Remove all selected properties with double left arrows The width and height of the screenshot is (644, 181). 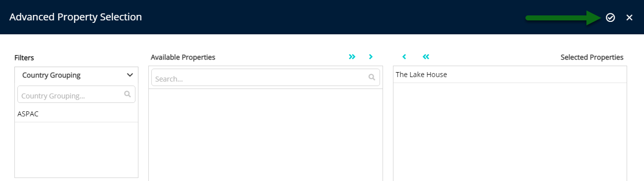[x=426, y=57]
